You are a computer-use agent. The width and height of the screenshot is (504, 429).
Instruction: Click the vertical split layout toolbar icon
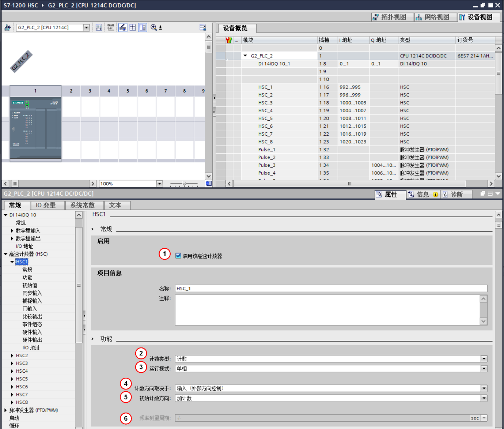coord(143,27)
